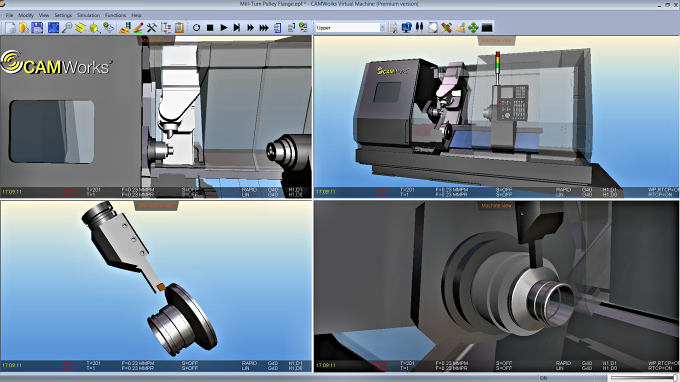This screenshot has width=680, height=382.
Task: Open the View menu
Action: 44,15
